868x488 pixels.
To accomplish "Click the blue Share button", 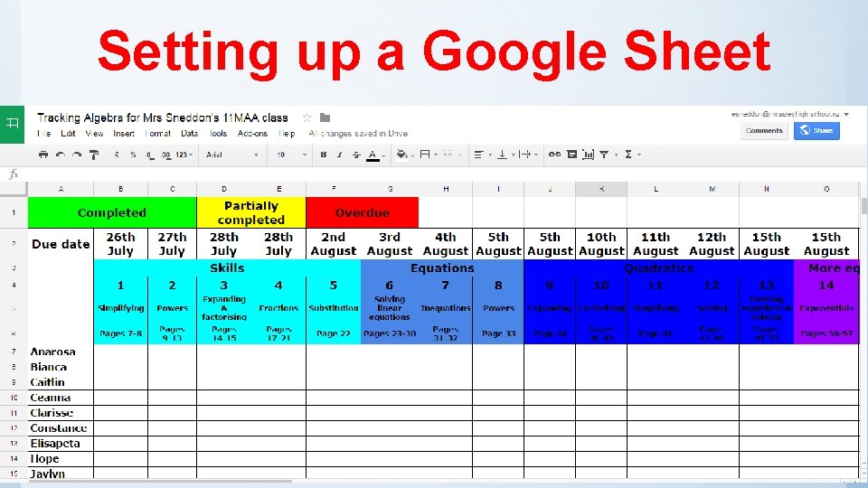I will pyautogui.click(x=816, y=130).
